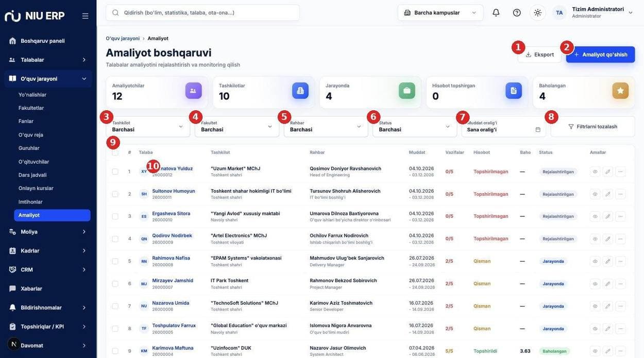Open the Tashkilot filter dropdown
The image size is (644, 358).
pos(148,127)
